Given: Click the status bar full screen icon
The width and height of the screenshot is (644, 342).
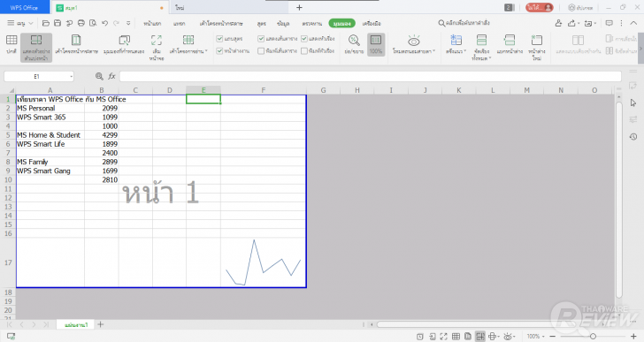Looking at the screenshot, I should 443,337.
